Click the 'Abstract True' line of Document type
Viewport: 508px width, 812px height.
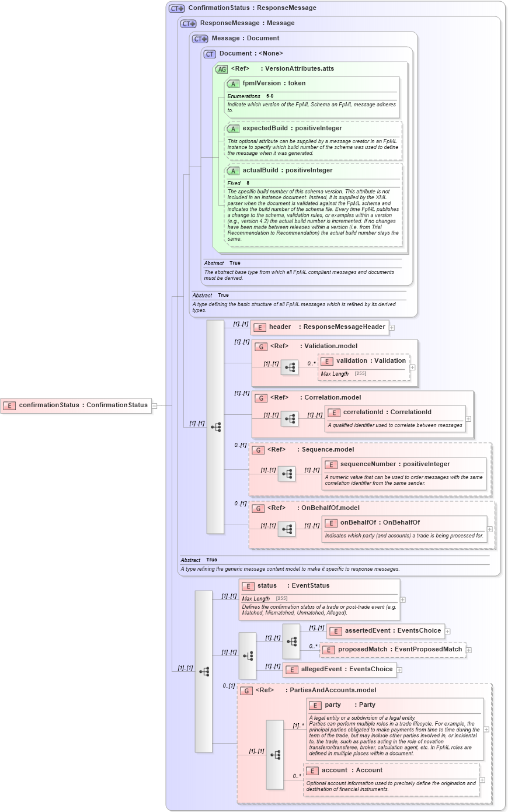pos(222,263)
